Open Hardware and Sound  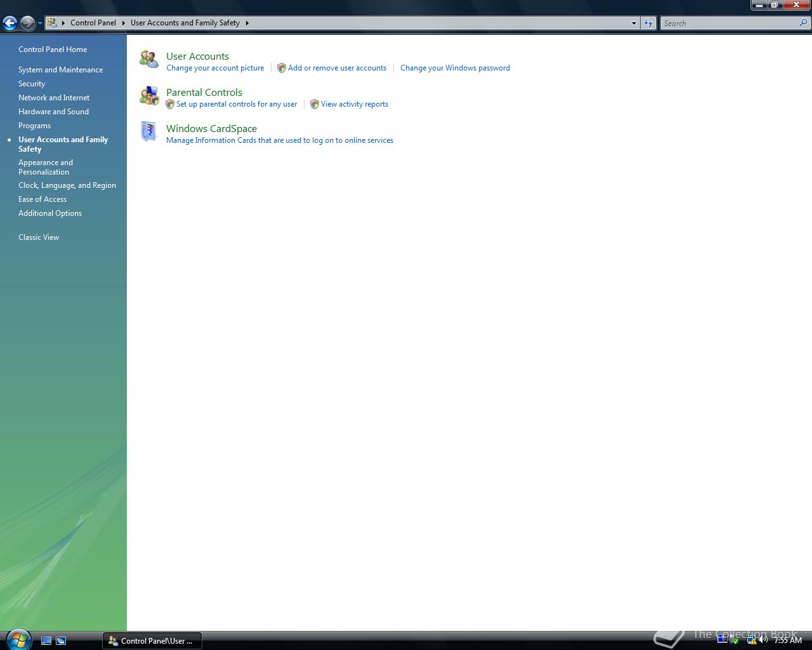(53, 112)
